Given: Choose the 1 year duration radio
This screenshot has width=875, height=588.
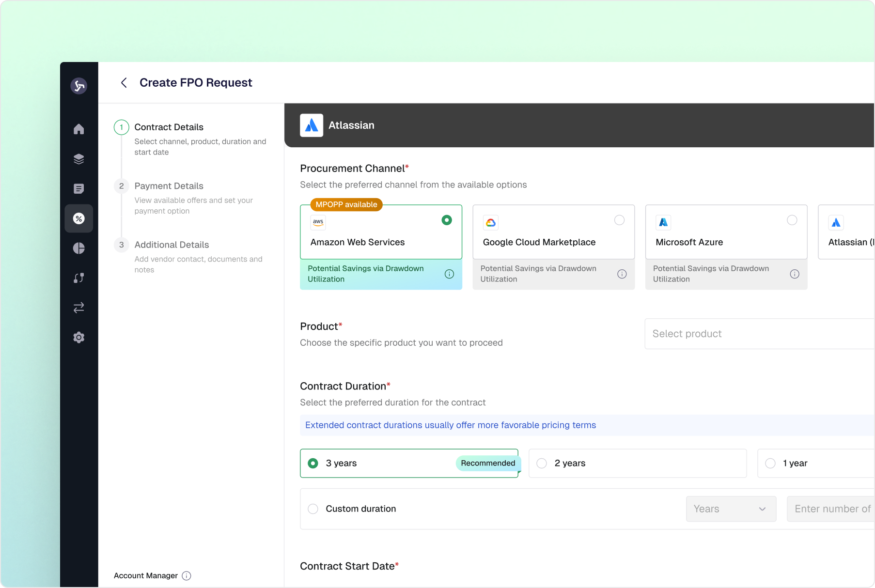Looking at the screenshot, I should click(x=770, y=464).
